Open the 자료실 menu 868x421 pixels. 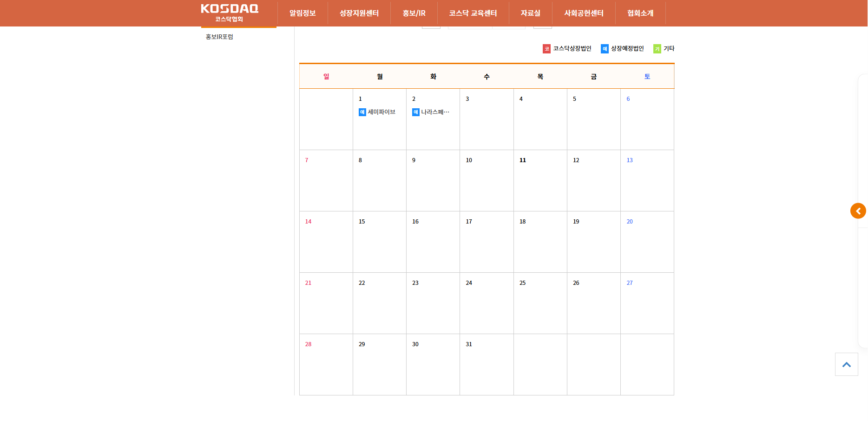tap(531, 13)
